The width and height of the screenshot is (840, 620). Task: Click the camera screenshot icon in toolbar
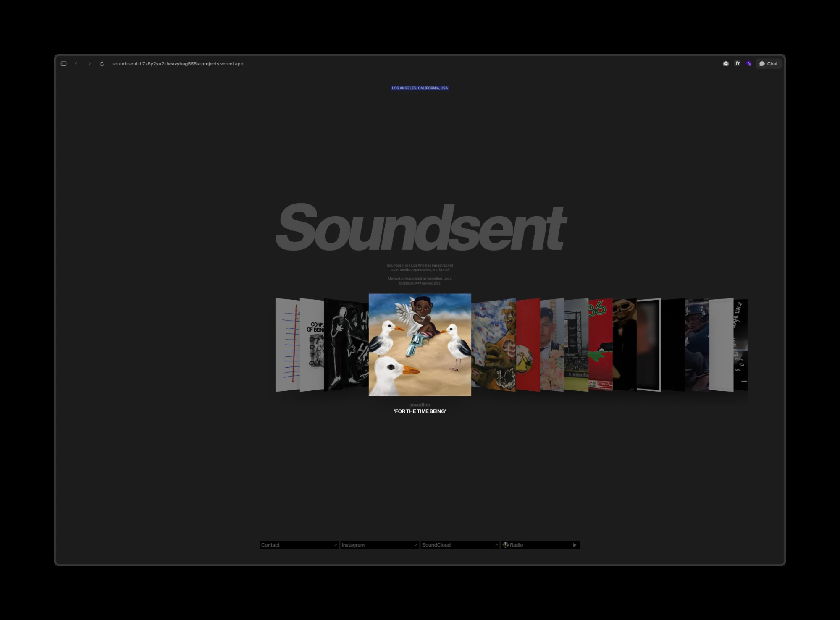tap(726, 64)
